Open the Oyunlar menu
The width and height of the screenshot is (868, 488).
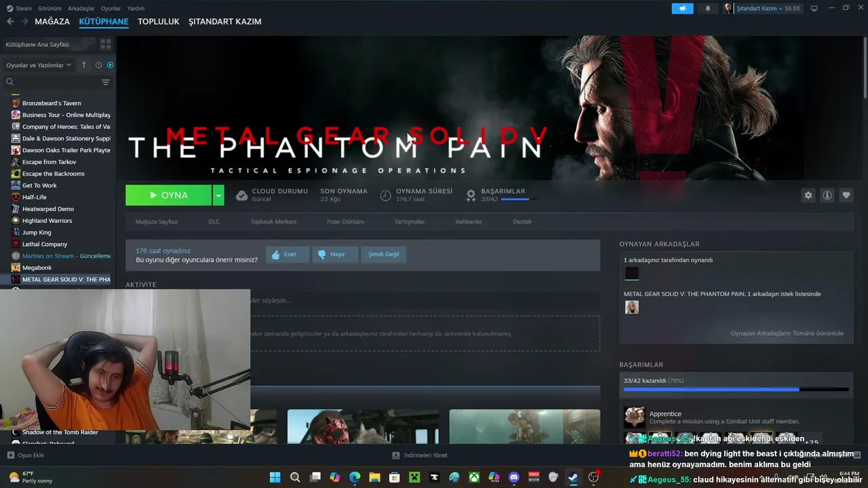[x=111, y=8]
